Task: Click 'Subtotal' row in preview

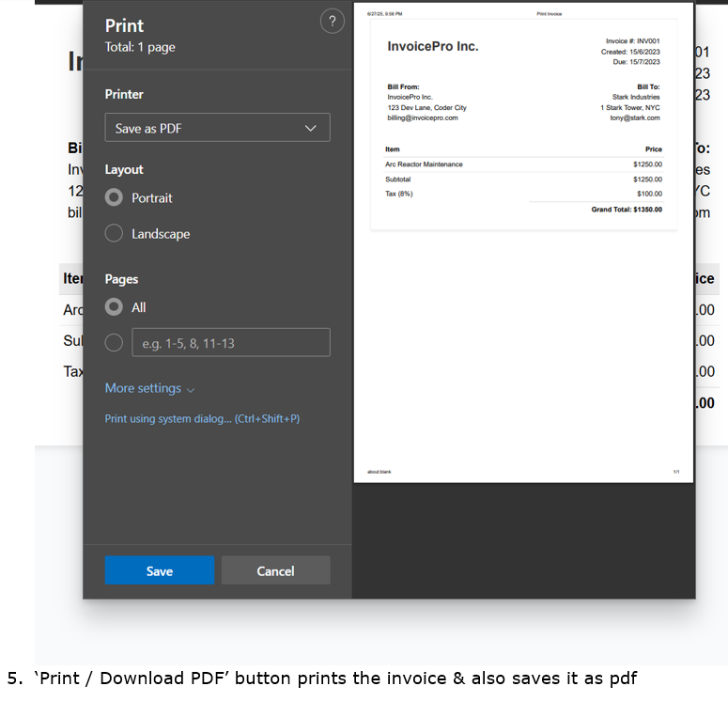Action: (x=523, y=179)
